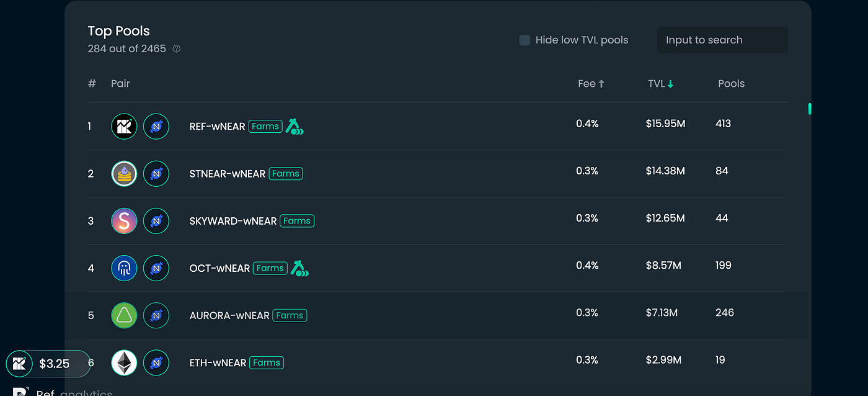Sort pools by Fee column

point(591,83)
